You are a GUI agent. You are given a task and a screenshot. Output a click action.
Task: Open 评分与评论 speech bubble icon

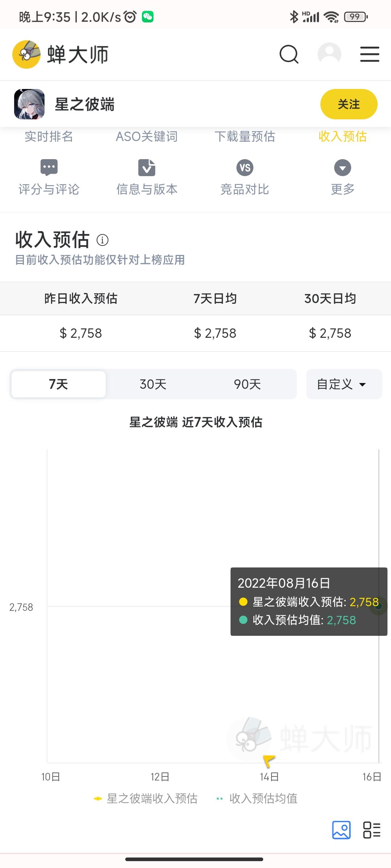point(49,167)
